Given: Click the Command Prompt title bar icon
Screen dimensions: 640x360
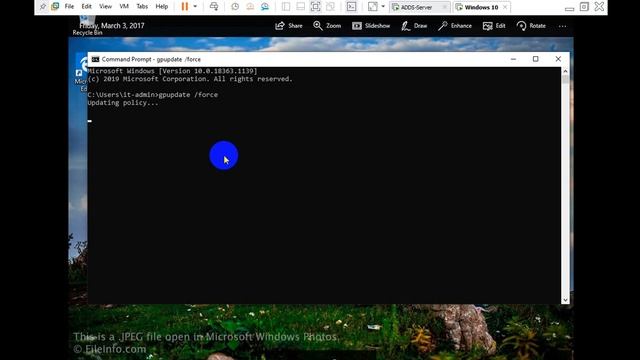Looking at the screenshot, I should point(95,59).
